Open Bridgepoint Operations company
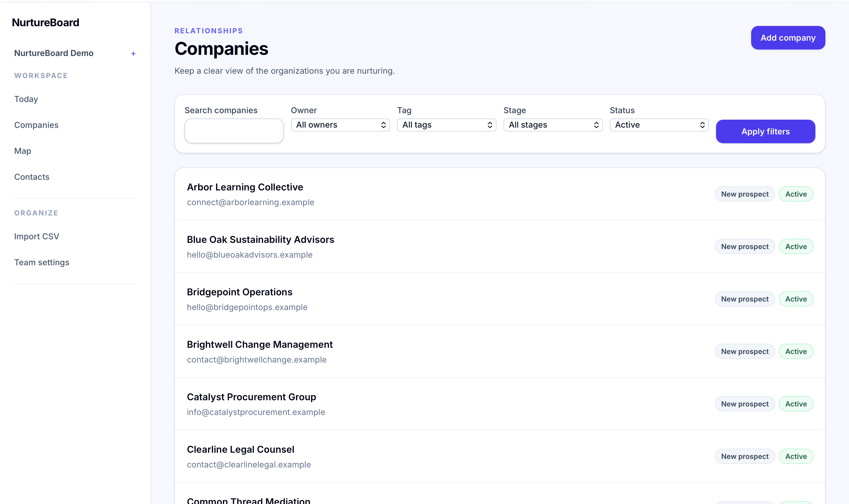Image resolution: width=849 pixels, height=504 pixels. click(239, 292)
